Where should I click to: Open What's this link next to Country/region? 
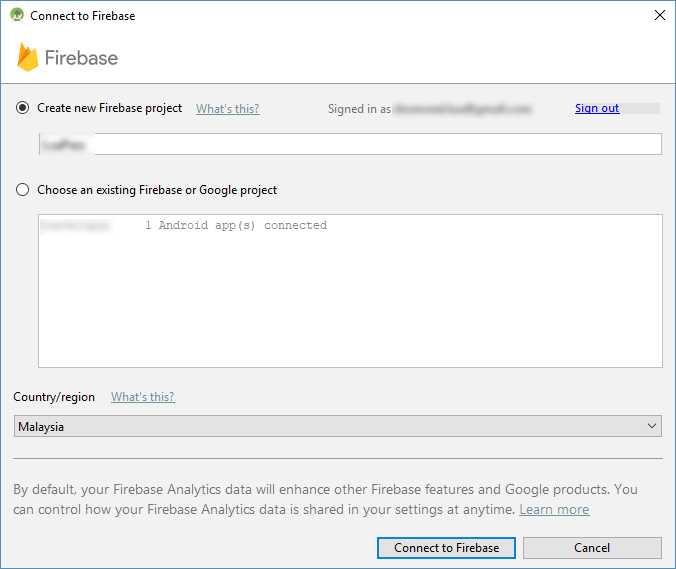pos(143,397)
